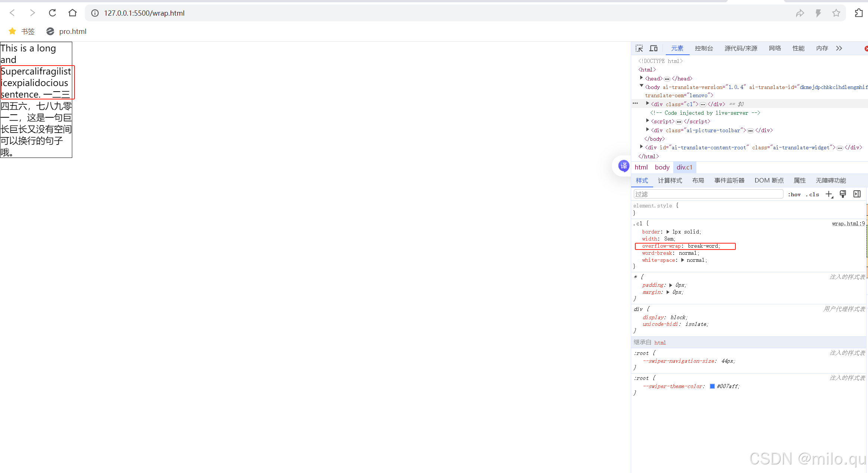Click the floating translate 译 button
868x473 pixels.
coord(623,166)
